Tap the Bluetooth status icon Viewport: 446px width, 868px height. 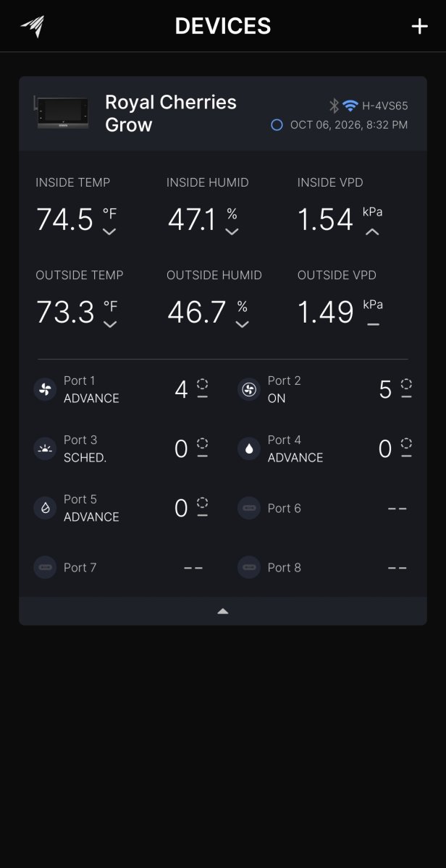334,106
